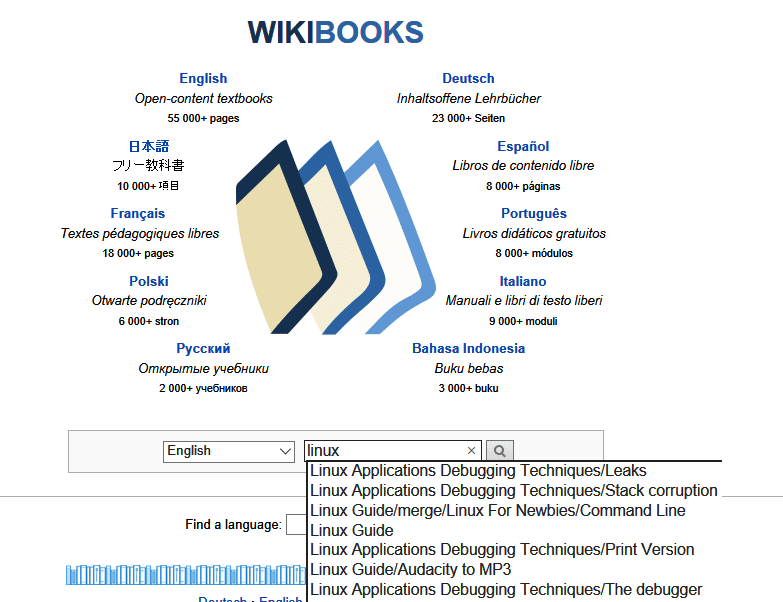The height and width of the screenshot is (602, 783).
Task: Open the Bahasa Indonesia Wikibooks link
Action: (x=468, y=348)
